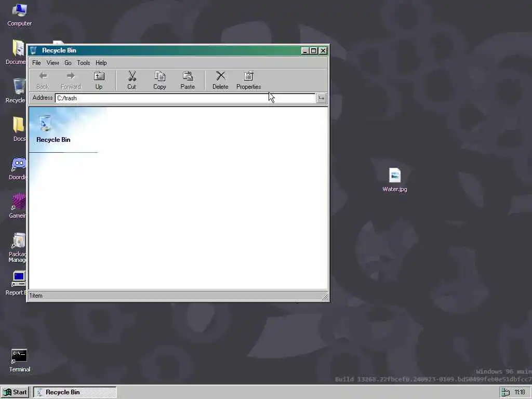
Task: Open Properties from the toolbar
Action: (249, 81)
